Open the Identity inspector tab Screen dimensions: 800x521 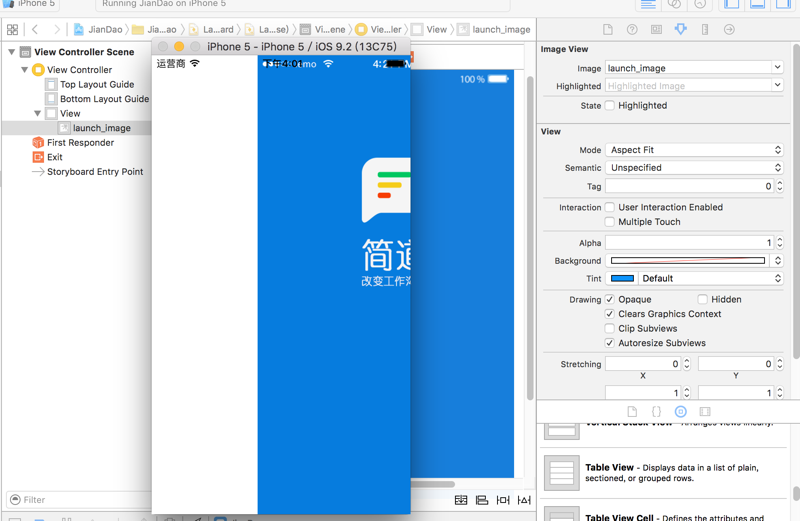coord(656,30)
